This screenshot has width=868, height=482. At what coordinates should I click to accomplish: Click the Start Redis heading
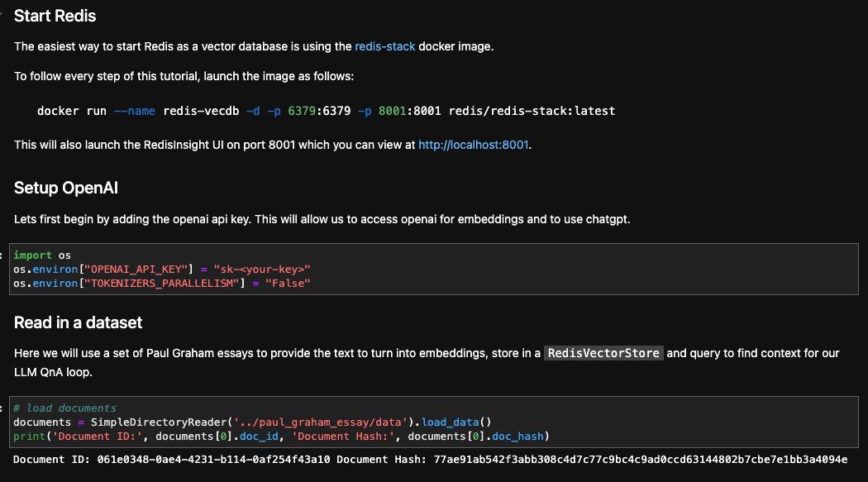(55, 16)
